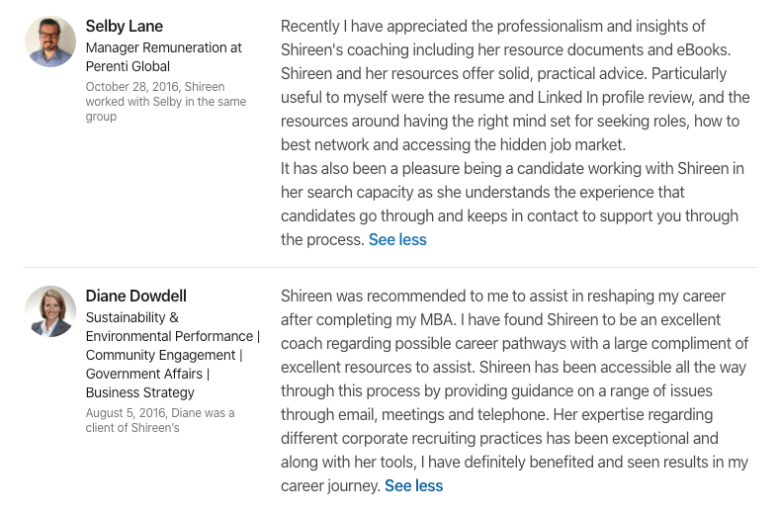This screenshot has width=779, height=512.
Task: Click "Business Strategy" in Diane's headline
Action: (x=140, y=393)
